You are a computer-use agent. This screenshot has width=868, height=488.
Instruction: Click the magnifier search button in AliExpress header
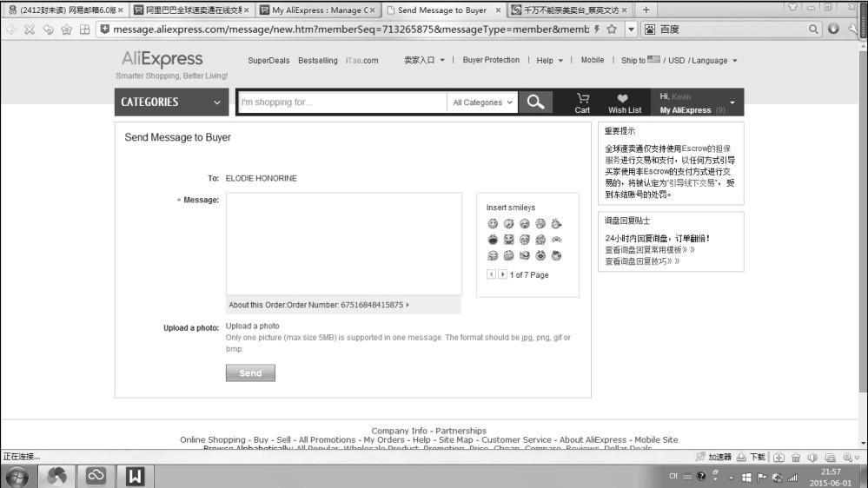[x=535, y=102]
